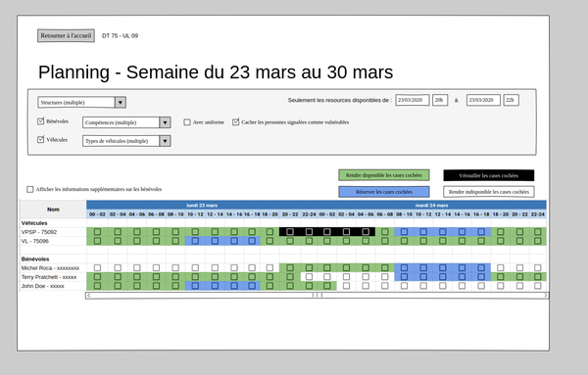
Task: Click the Planning - Semaine du 23 mars title
Action: click(216, 71)
